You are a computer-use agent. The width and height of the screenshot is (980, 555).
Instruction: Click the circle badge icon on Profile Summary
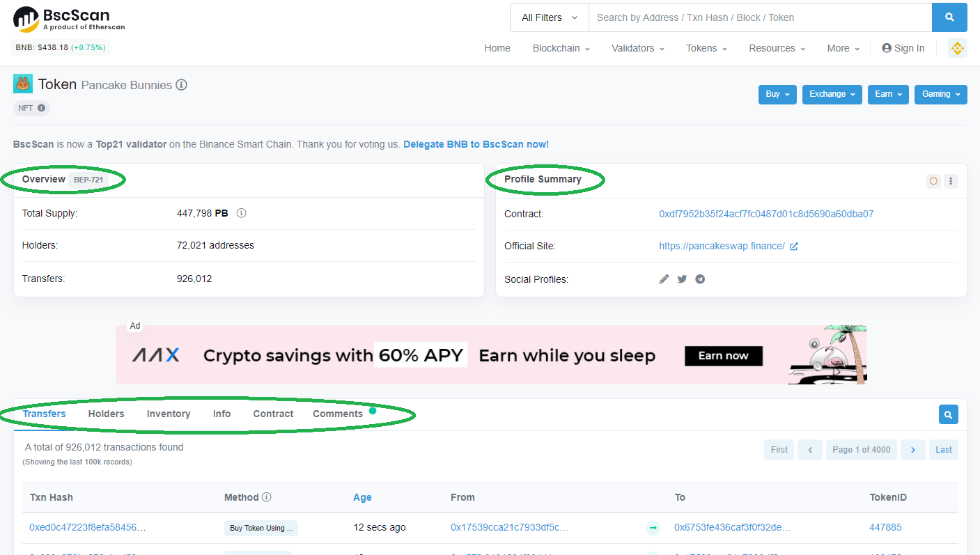933,180
